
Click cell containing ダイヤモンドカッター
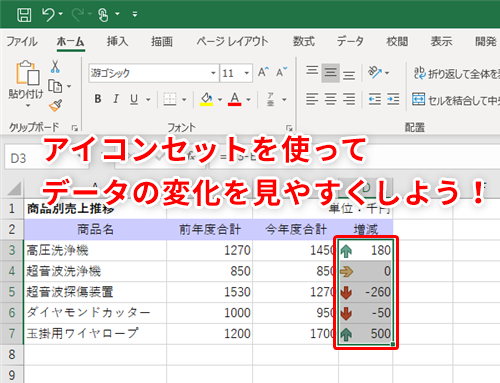95,313
